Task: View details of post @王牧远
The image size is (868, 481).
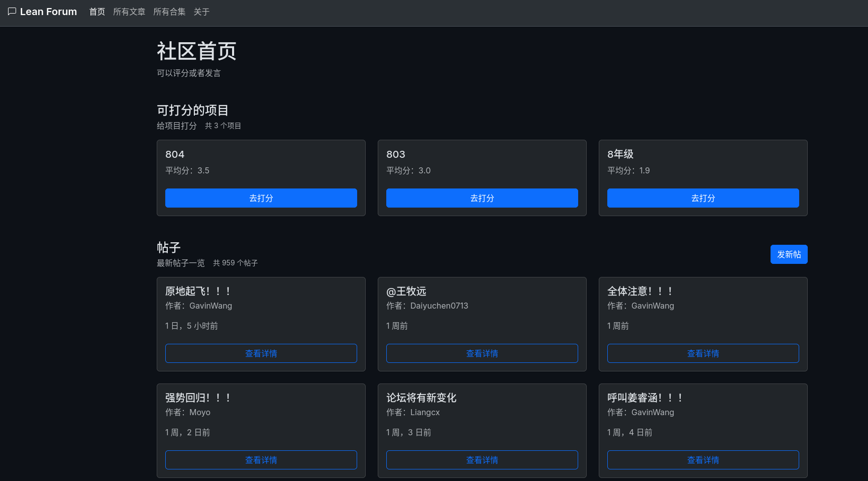Action: (482, 353)
